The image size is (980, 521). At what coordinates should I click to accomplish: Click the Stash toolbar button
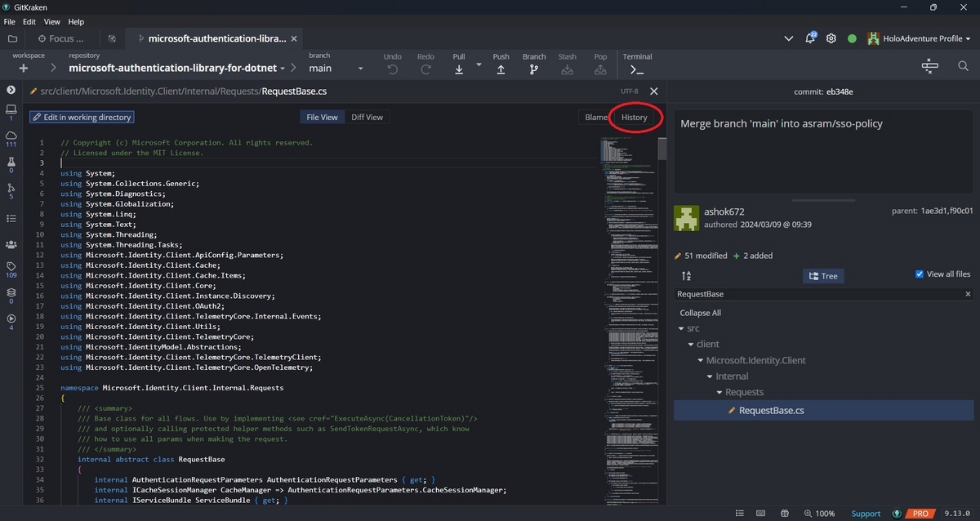568,64
